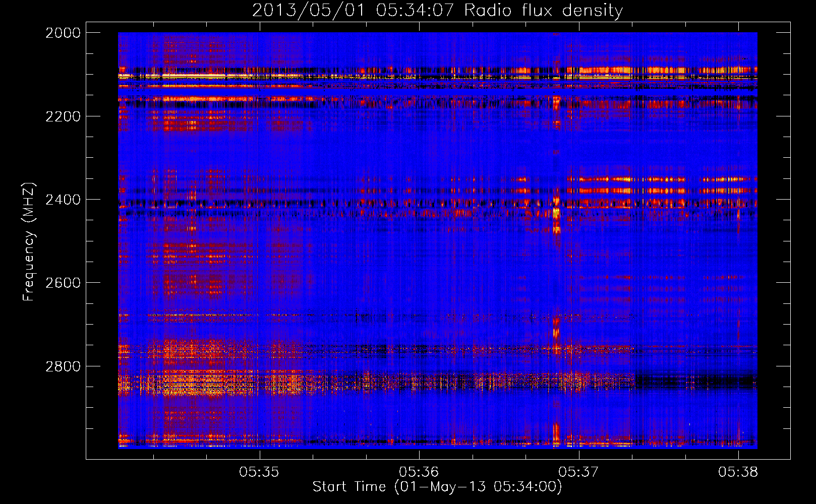Select the 2000 frequency tick label
Image resolution: width=816 pixels, height=504 pixels.
point(63,33)
